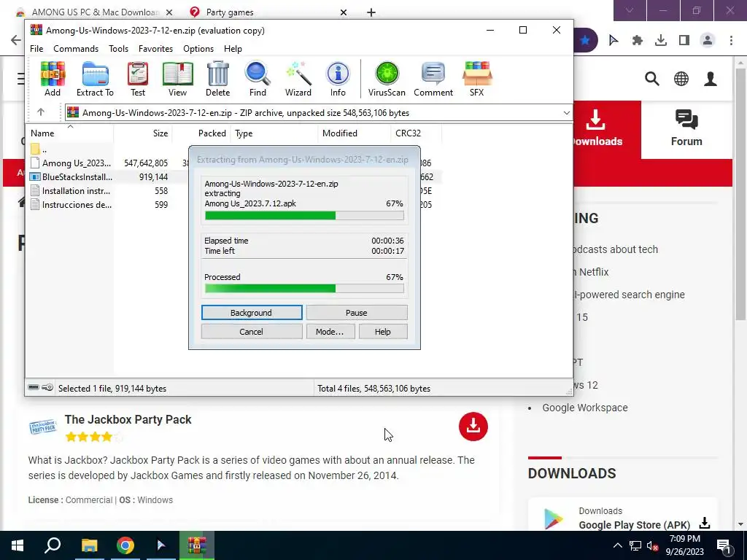Open the File menu
This screenshot has width=747, height=560.
(x=36, y=49)
